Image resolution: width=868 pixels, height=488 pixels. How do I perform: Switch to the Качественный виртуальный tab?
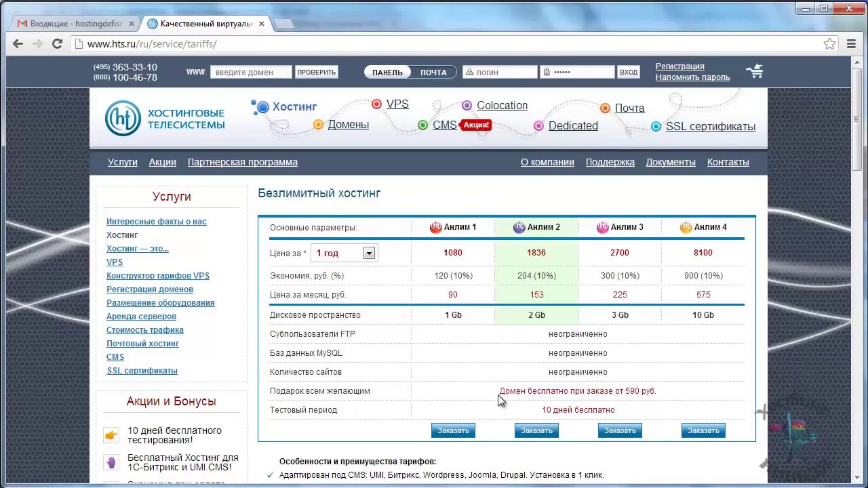click(x=206, y=24)
